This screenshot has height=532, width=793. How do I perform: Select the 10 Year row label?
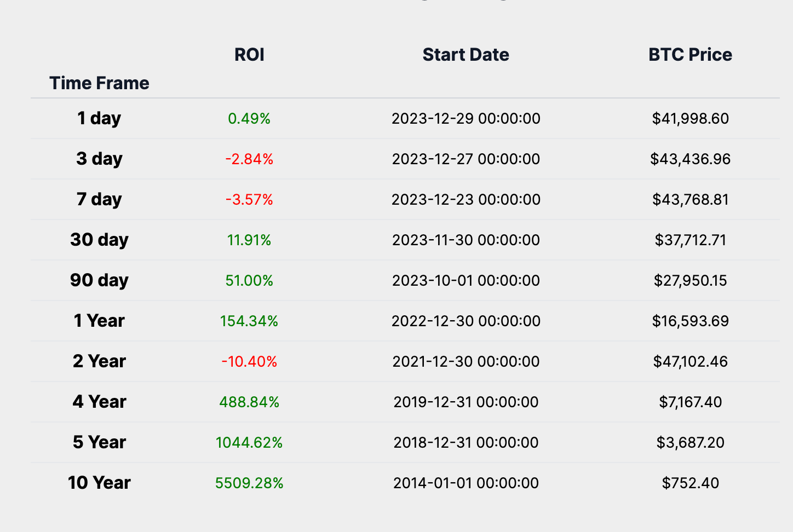[x=99, y=483]
